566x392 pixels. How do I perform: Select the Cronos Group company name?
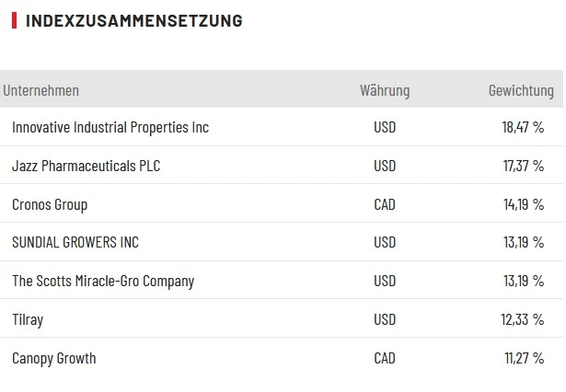(x=50, y=204)
